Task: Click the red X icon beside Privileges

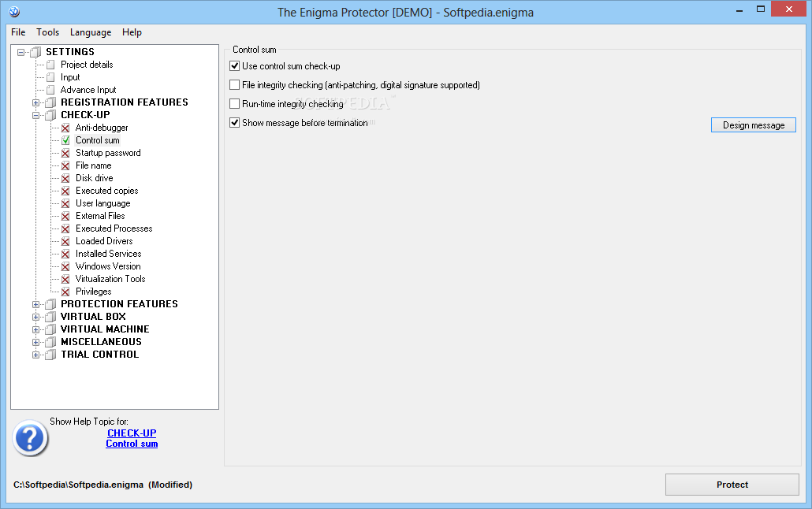Action: pos(65,292)
